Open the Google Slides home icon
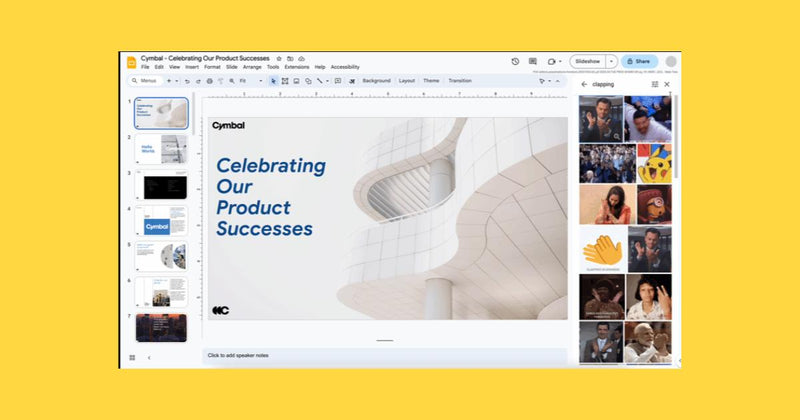Image resolution: width=800 pixels, height=420 pixels. (131, 62)
